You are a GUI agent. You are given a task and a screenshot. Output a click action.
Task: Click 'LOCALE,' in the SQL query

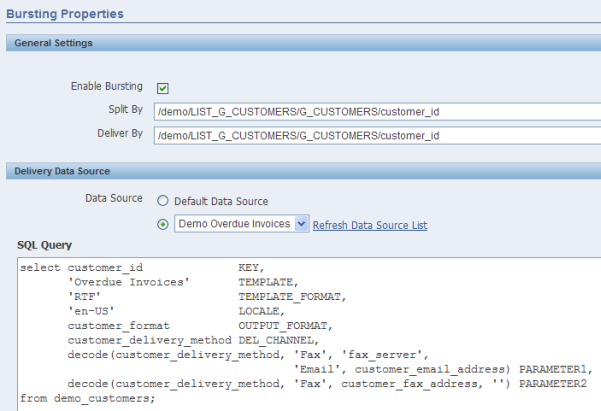261,311
